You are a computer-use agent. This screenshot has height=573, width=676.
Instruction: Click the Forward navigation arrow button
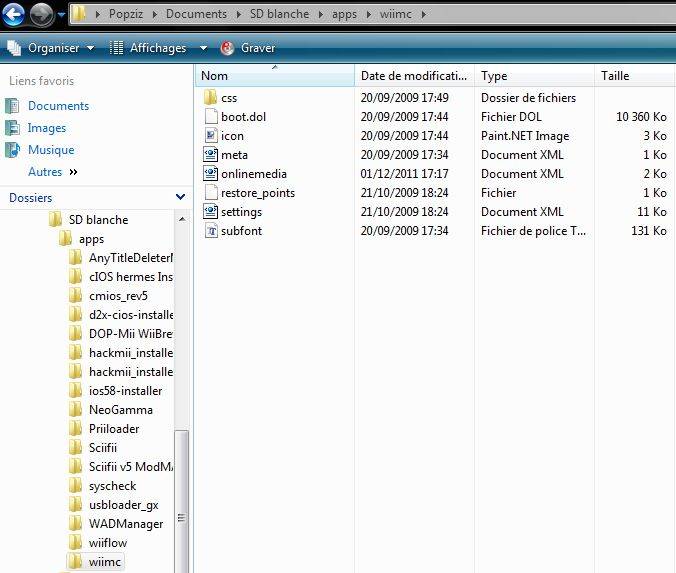41,14
